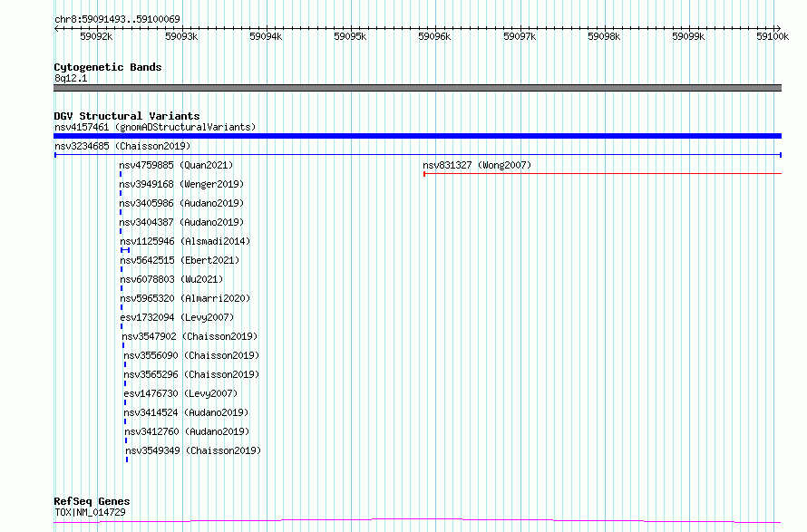This screenshot has width=807, height=532.
Task: Click the magenta TOX gene line
Action: click(x=417, y=521)
